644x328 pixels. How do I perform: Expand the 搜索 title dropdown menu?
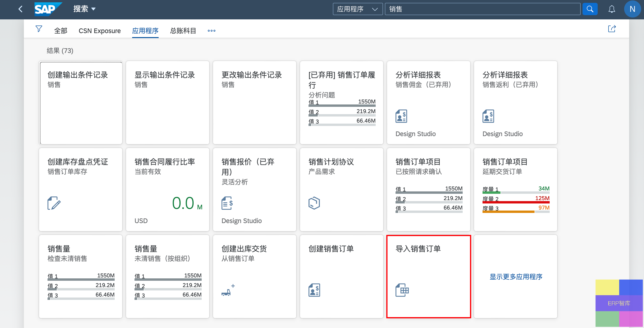pos(84,9)
